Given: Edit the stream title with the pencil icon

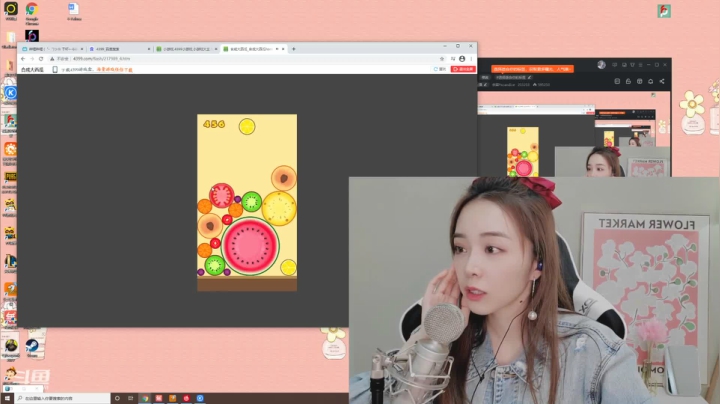Looking at the screenshot, I should click(x=529, y=78).
